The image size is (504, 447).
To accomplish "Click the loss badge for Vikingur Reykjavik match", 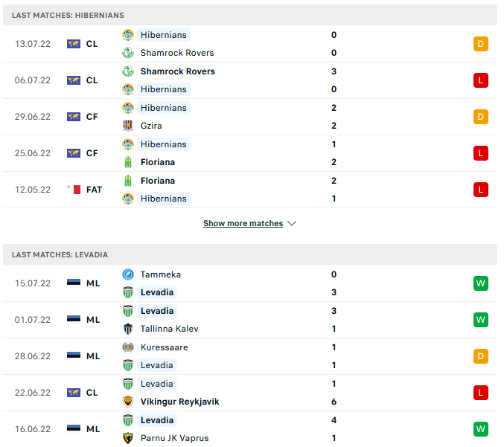I will tap(480, 393).
